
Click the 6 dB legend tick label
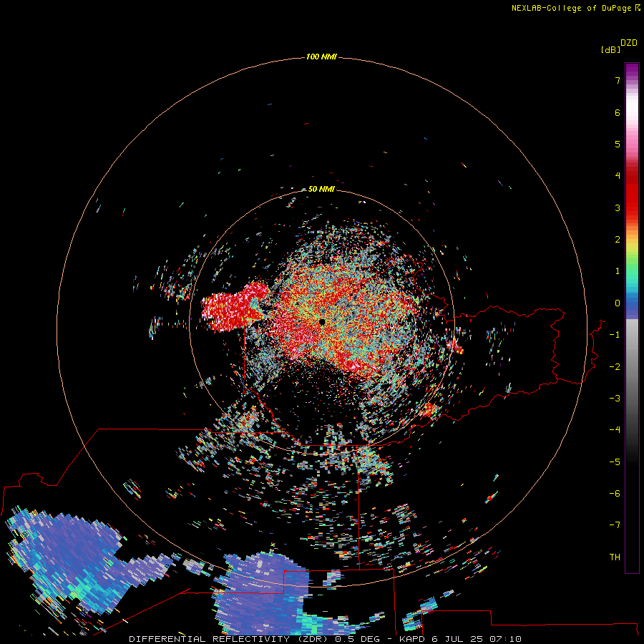[x=618, y=112]
